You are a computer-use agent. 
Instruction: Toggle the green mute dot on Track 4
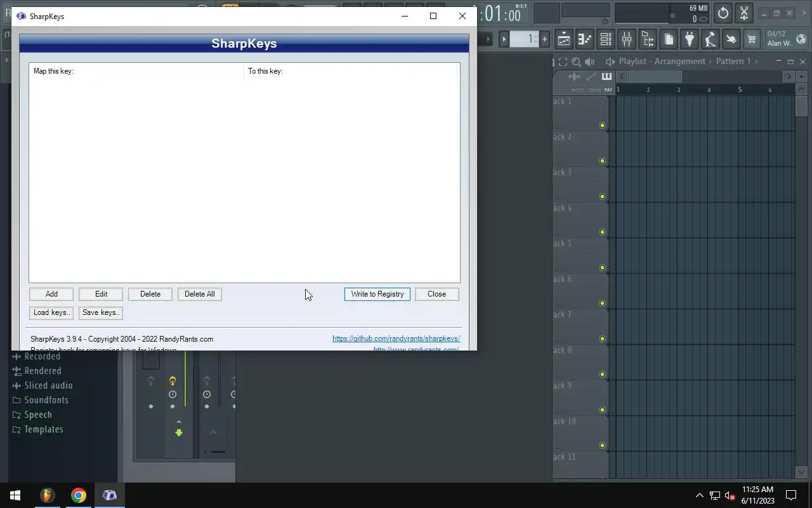tap(602, 232)
